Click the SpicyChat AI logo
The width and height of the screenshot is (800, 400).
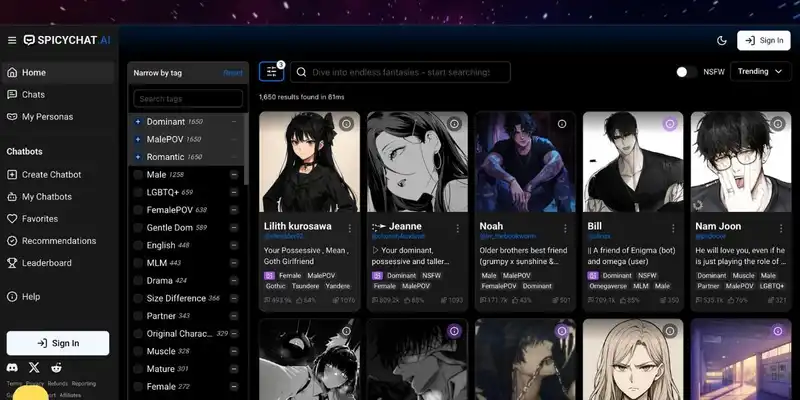[67, 40]
